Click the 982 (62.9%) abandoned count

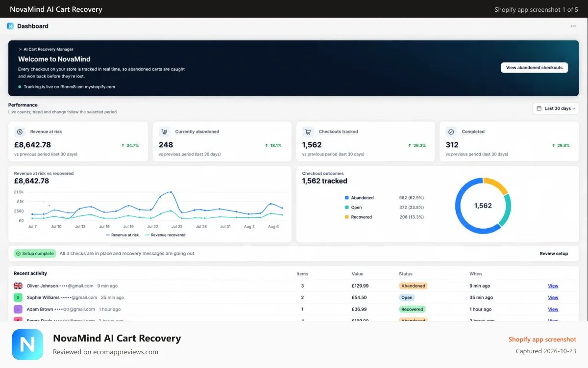(x=412, y=198)
